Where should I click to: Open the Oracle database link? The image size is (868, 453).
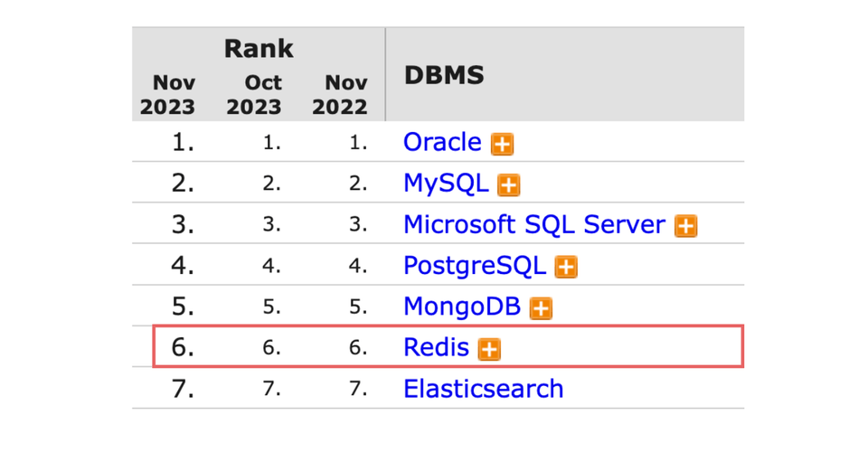tap(442, 142)
